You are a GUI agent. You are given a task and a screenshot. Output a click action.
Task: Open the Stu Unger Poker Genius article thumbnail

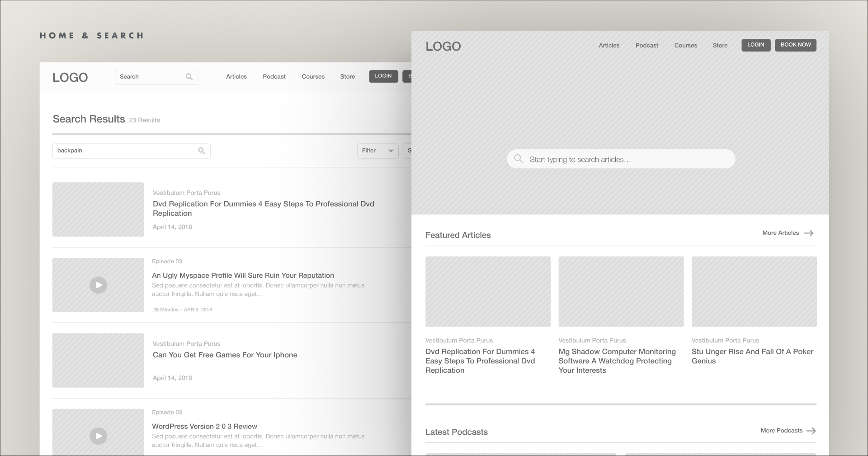point(754,291)
